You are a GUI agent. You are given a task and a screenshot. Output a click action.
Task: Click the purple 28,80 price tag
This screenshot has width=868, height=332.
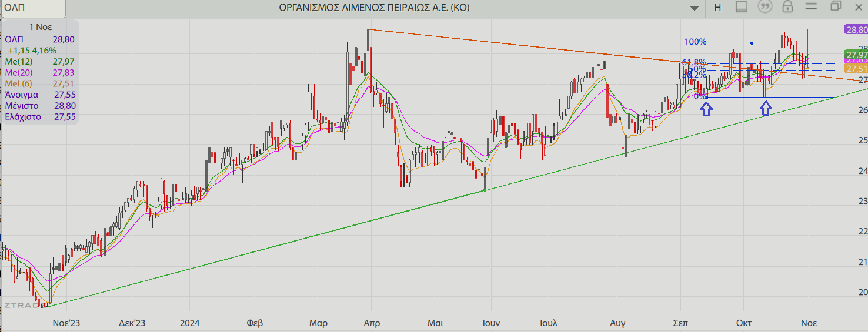856,29
